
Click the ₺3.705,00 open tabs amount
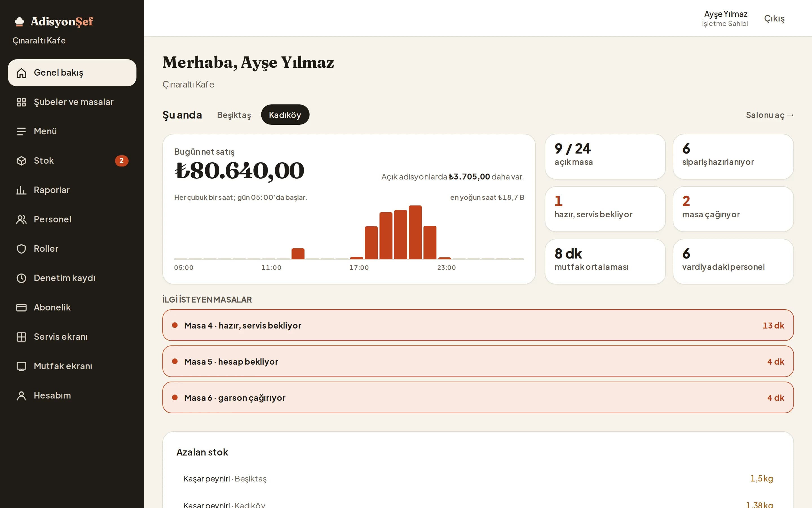coord(469,177)
